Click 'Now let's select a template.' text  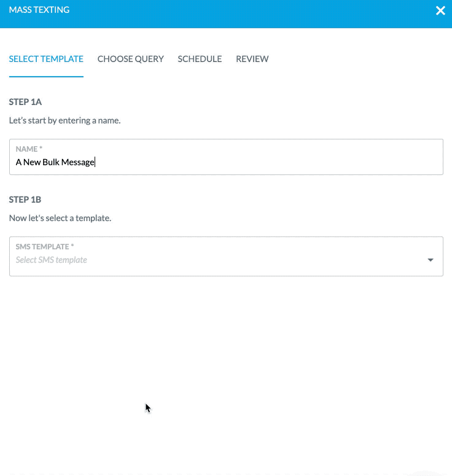click(60, 218)
